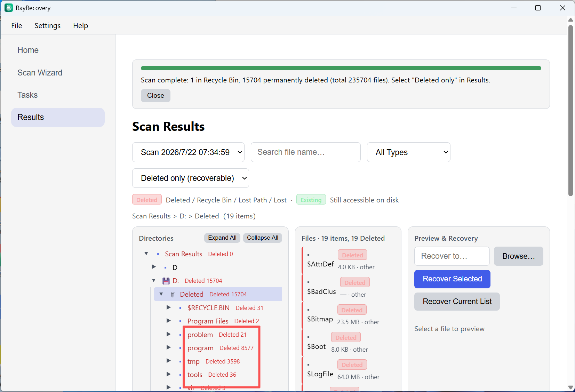Click the Browse… button
Image resolution: width=575 pixels, height=392 pixels.
[x=518, y=256]
